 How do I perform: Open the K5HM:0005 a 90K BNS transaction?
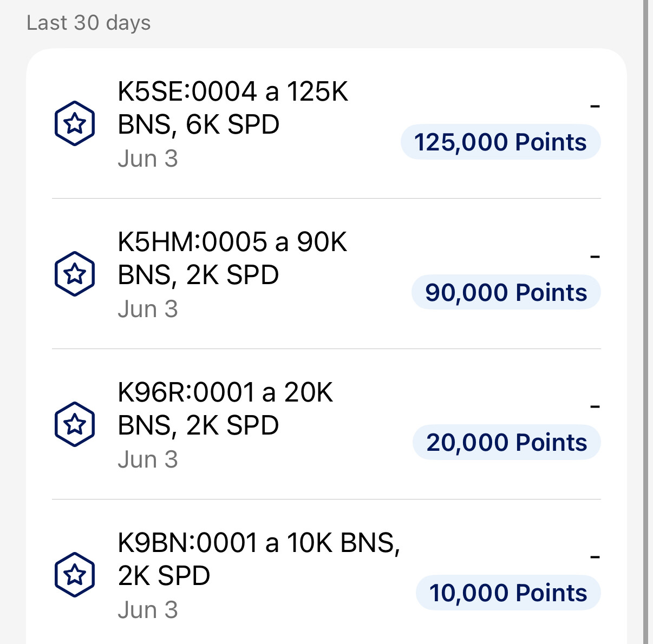326,274
